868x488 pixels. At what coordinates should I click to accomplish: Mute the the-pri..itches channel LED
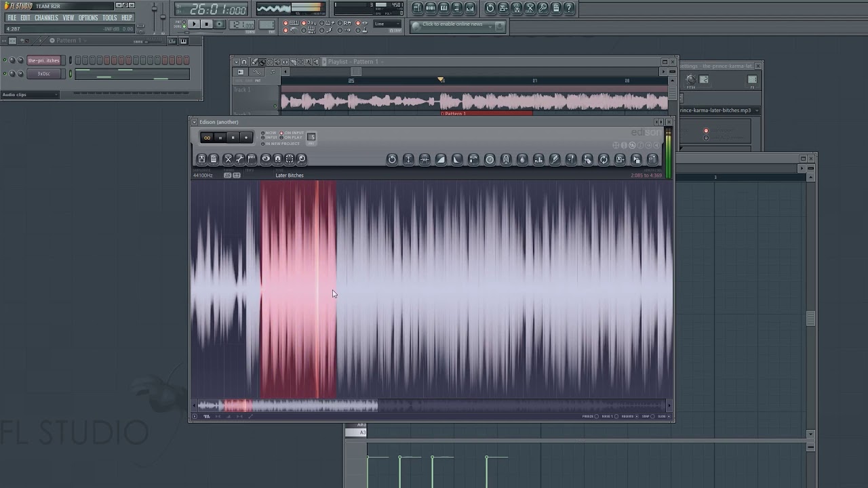[x=5, y=60]
